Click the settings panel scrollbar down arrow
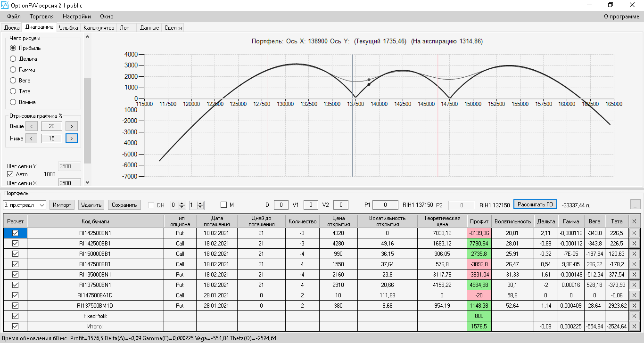This screenshot has height=343, width=644. (87, 182)
